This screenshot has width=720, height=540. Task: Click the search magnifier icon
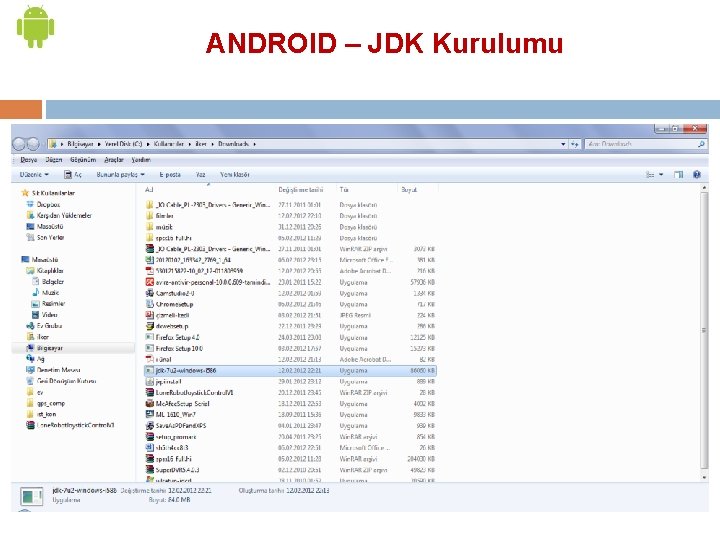pos(701,144)
